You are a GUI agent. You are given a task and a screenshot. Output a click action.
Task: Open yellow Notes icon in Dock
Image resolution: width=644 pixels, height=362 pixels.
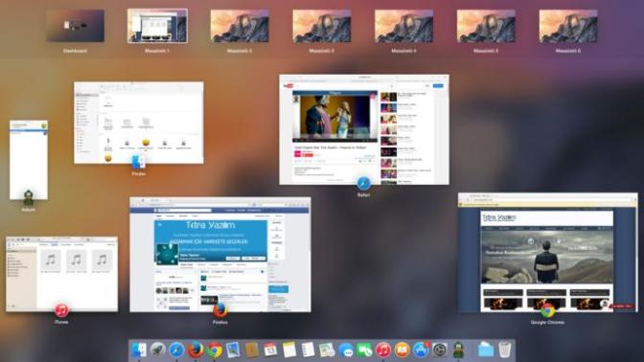click(x=289, y=351)
